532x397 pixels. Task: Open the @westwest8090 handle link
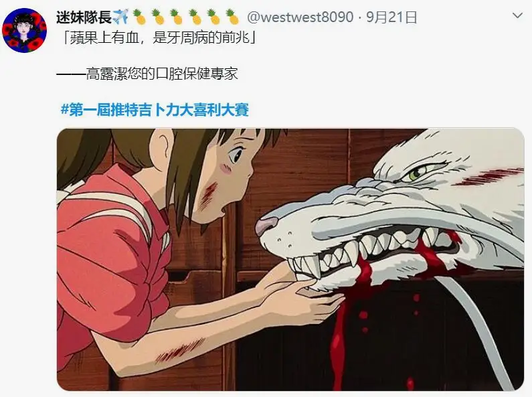(x=300, y=17)
